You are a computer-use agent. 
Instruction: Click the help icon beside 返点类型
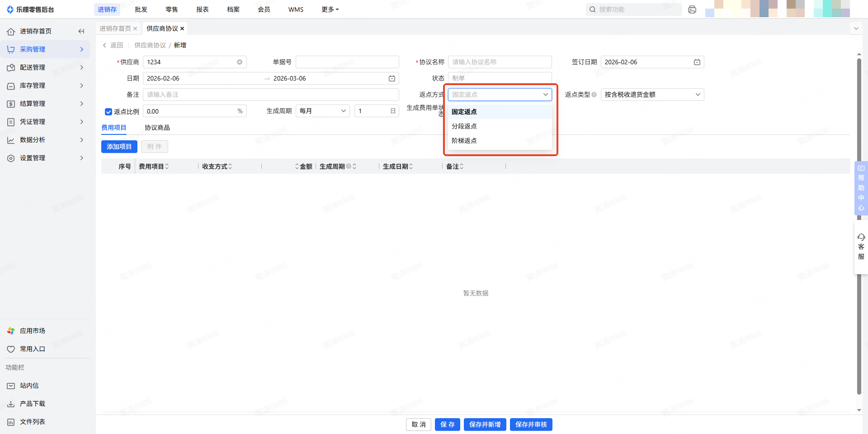[594, 95]
